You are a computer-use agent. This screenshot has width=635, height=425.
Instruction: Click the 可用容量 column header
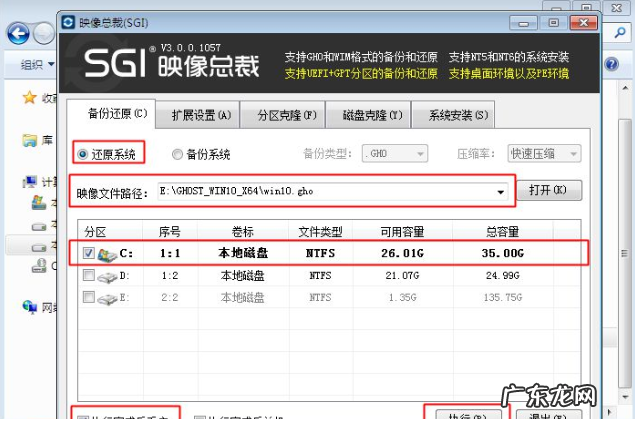(x=403, y=231)
